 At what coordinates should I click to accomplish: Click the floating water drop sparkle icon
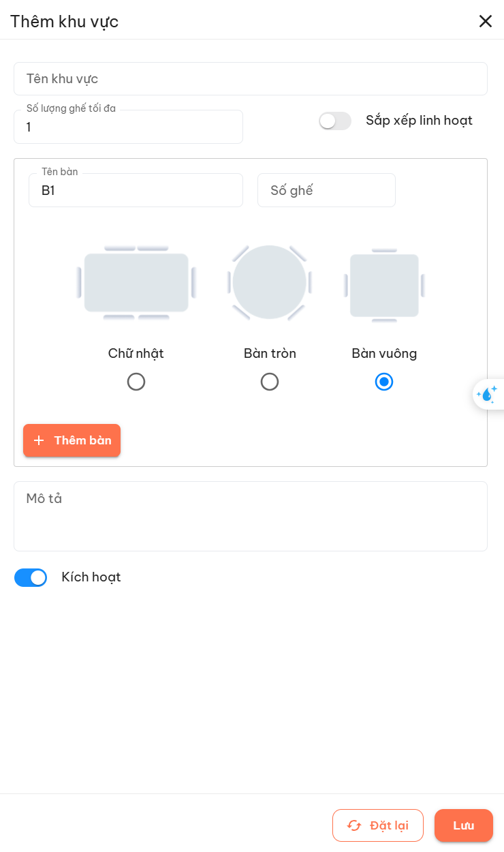(x=488, y=394)
